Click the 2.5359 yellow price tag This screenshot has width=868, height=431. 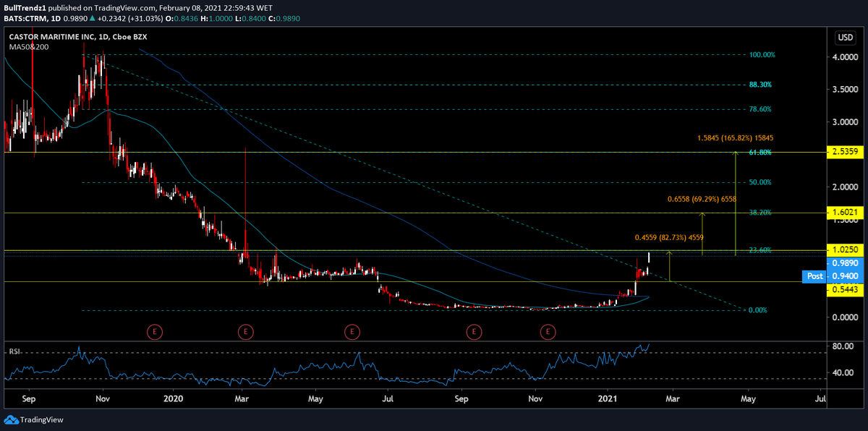(x=844, y=153)
